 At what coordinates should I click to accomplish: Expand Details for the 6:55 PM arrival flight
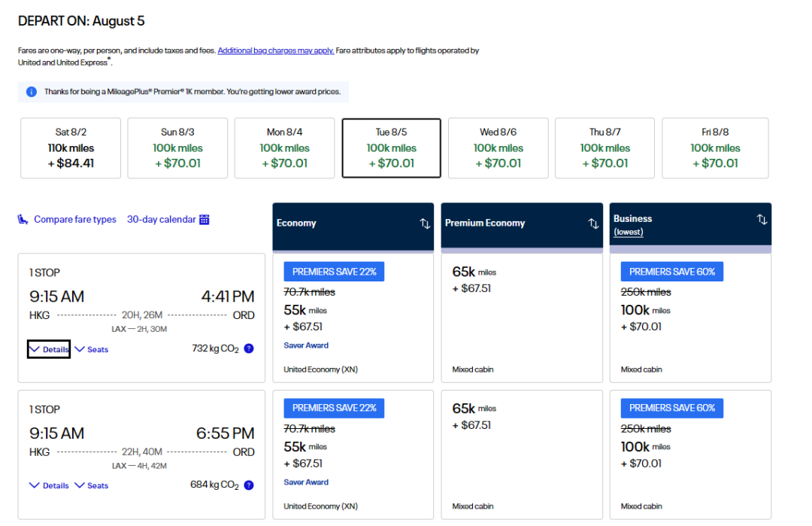(x=49, y=485)
